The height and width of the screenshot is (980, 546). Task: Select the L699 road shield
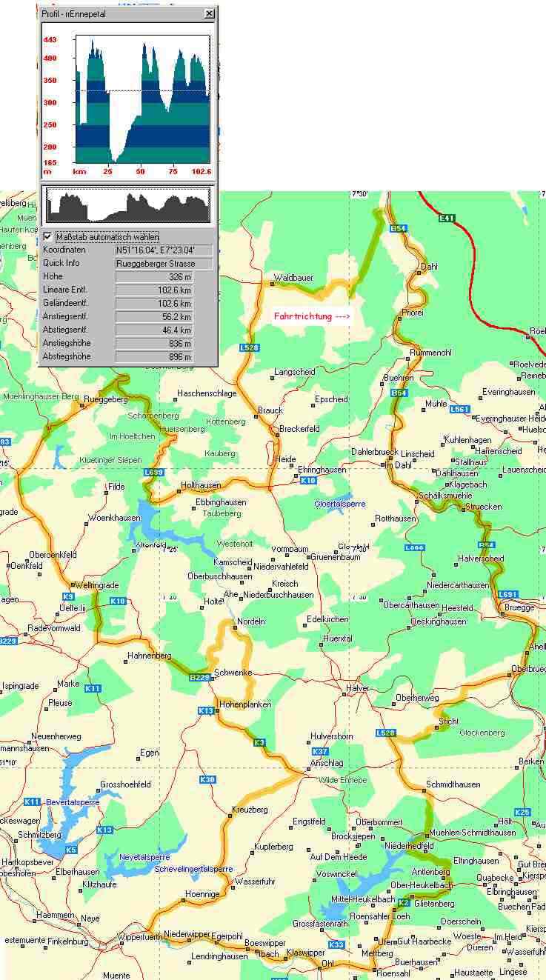tap(154, 472)
